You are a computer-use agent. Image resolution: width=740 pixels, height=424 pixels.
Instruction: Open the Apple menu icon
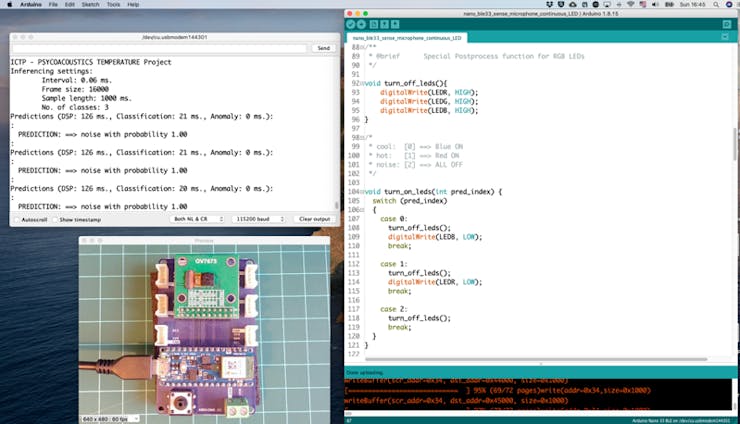tap(8, 4)
